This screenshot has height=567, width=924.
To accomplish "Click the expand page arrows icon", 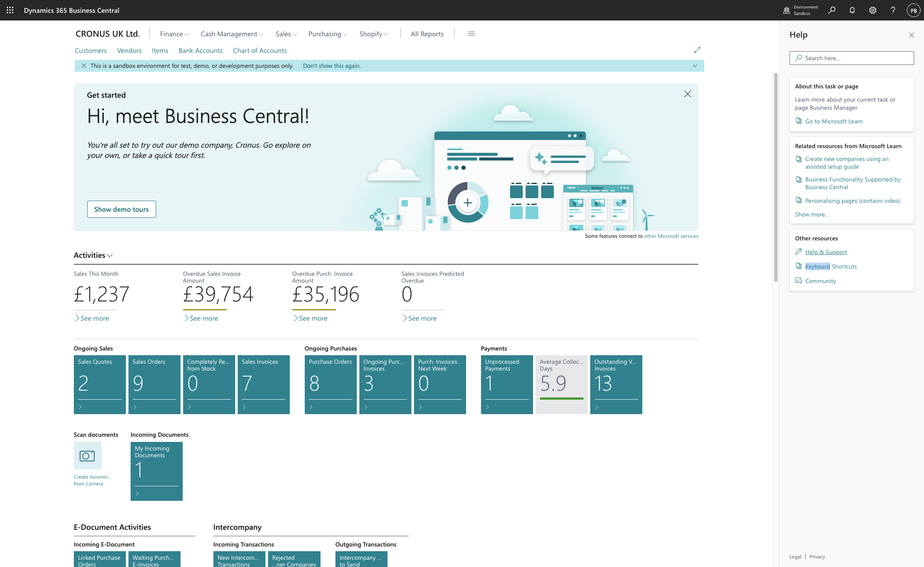I will click(x=697, y=50).
